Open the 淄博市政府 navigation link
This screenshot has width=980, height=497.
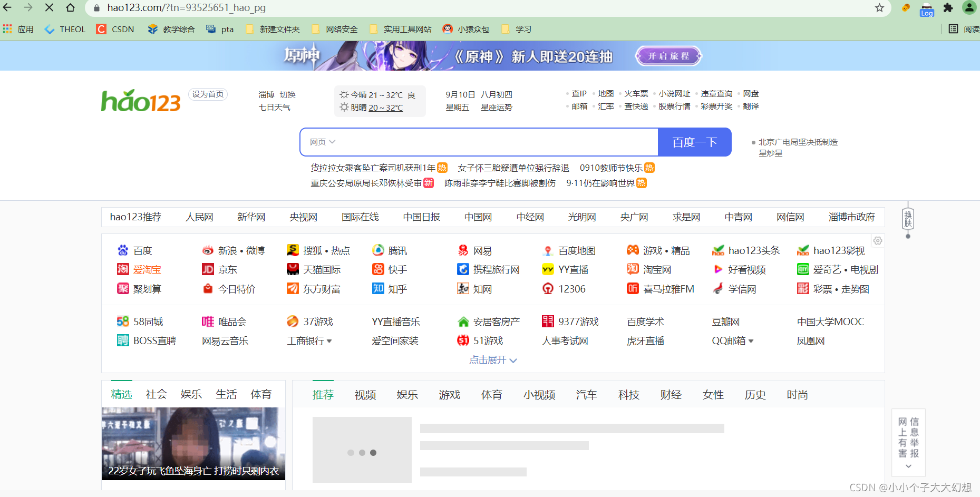(x=851, y=217)
